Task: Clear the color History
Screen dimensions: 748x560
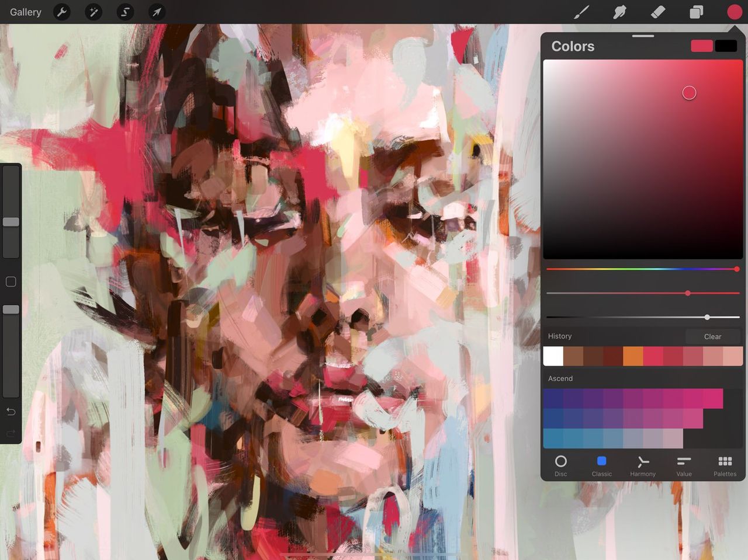Action: click(x=712, y=336)
